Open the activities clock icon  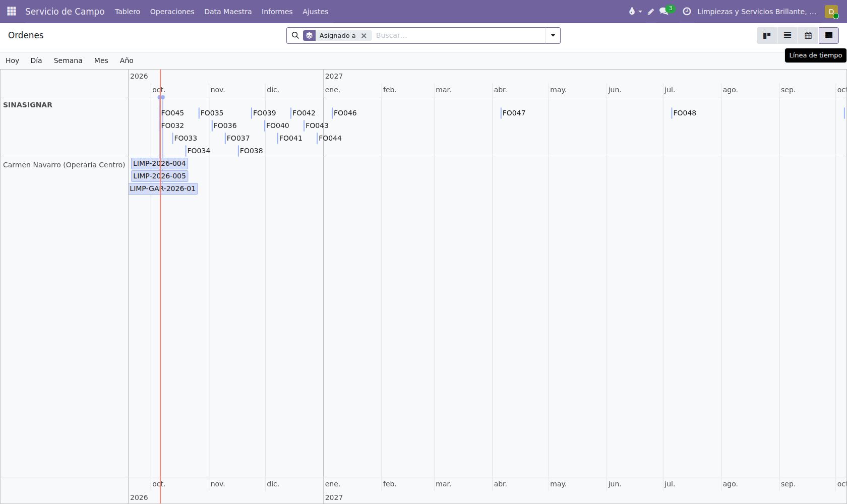(x=687, y=11)
